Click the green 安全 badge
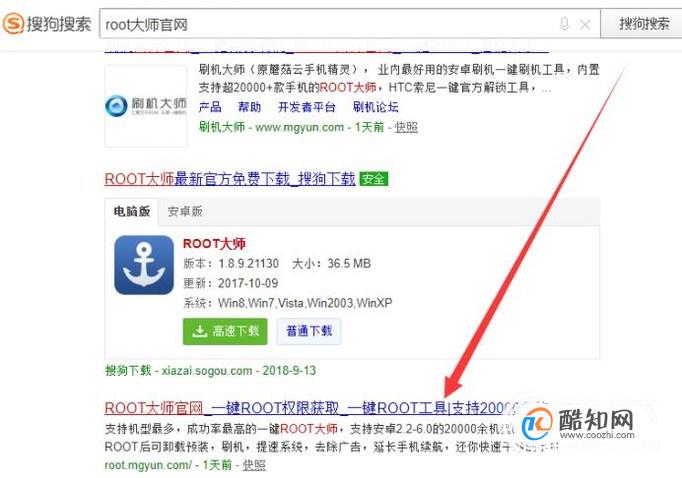 point(374,179)
